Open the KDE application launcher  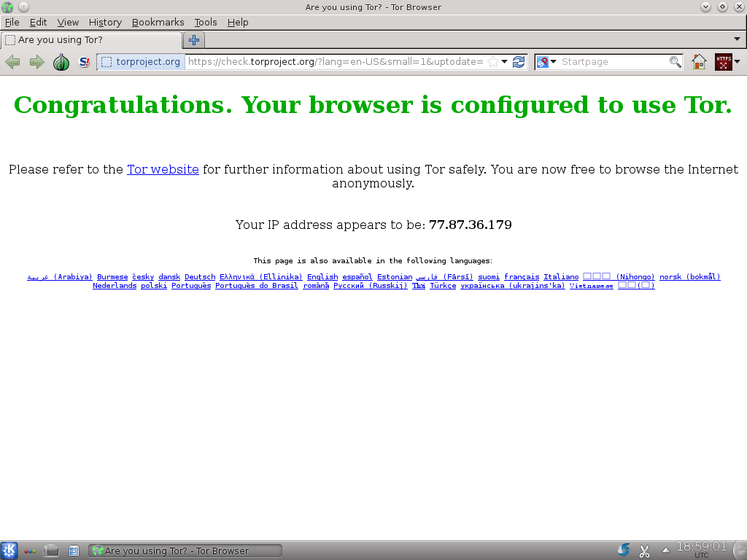[9, 551]
